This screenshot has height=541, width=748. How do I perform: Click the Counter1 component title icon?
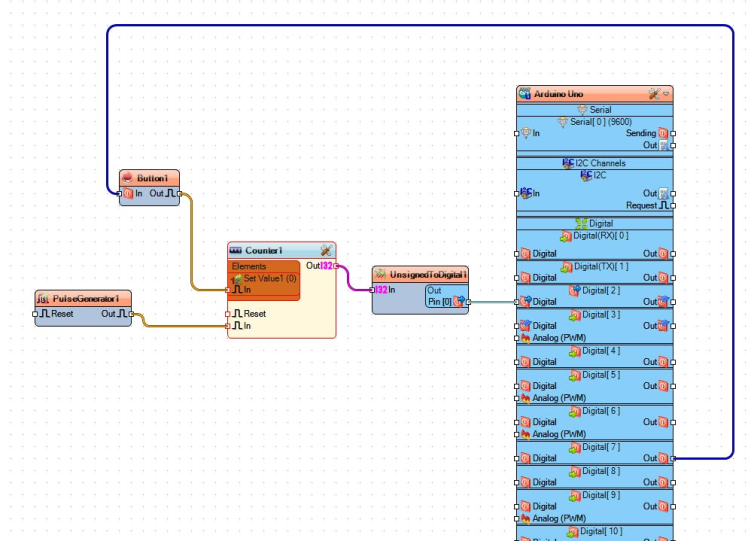click(236, 250)
